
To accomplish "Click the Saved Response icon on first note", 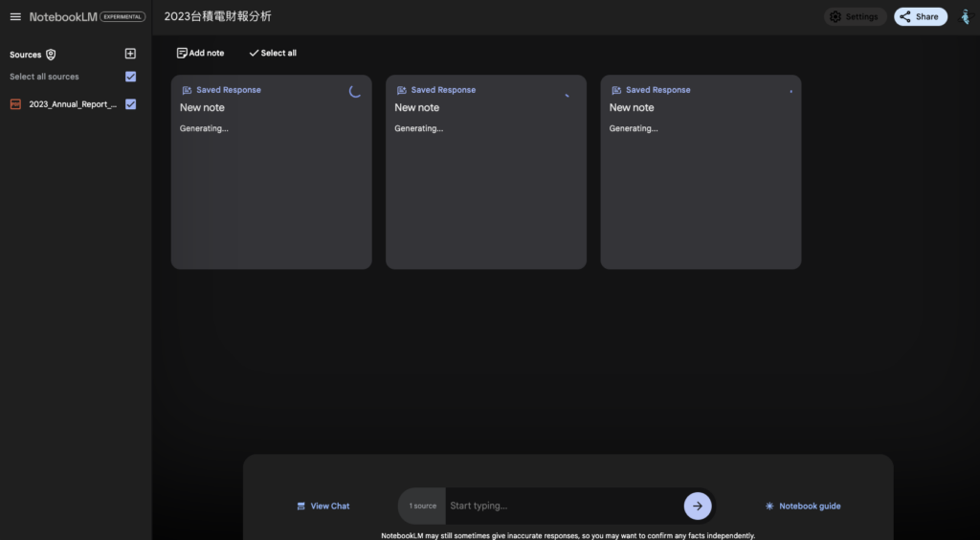I will point(187,90).
